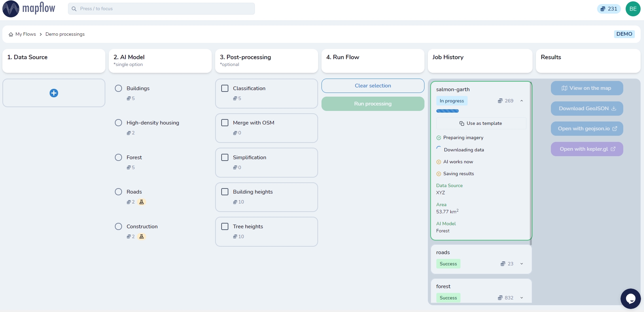644x312 pixels.
Task: Open the chat support bubble
Action: [630, 298]
